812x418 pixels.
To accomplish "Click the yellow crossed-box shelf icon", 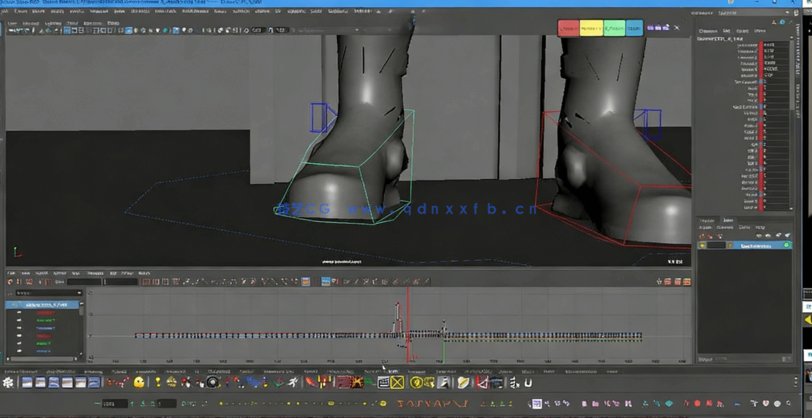I will coord(397,383).
